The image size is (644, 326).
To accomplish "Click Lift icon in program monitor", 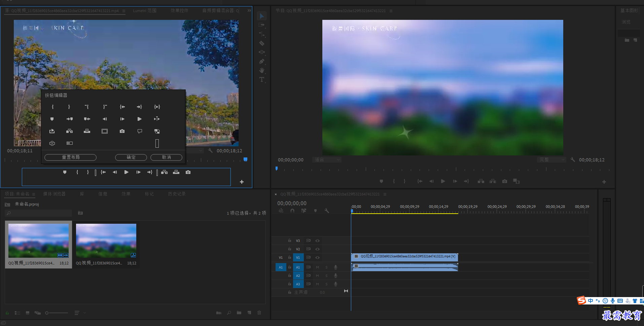I will [x=481, y=181].
